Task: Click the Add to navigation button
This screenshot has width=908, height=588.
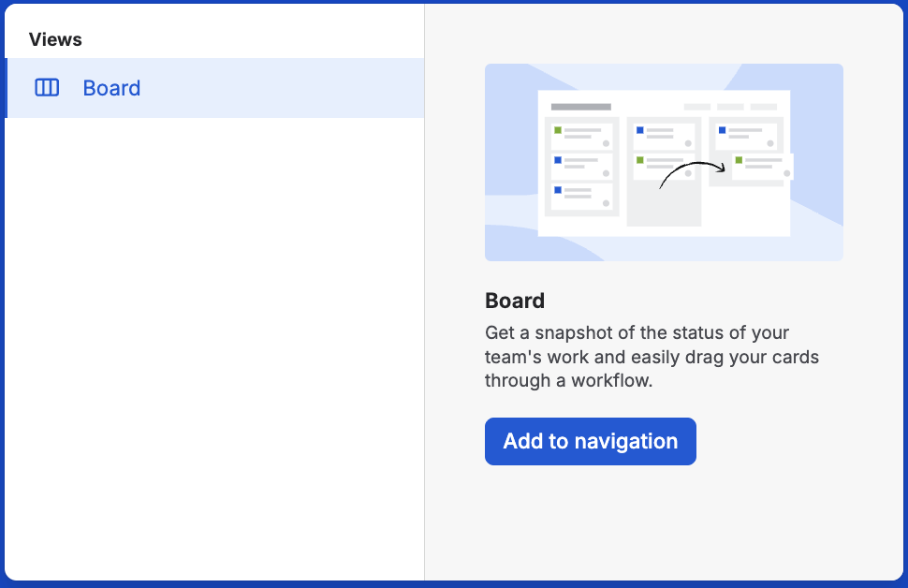Action: point(590,441)
